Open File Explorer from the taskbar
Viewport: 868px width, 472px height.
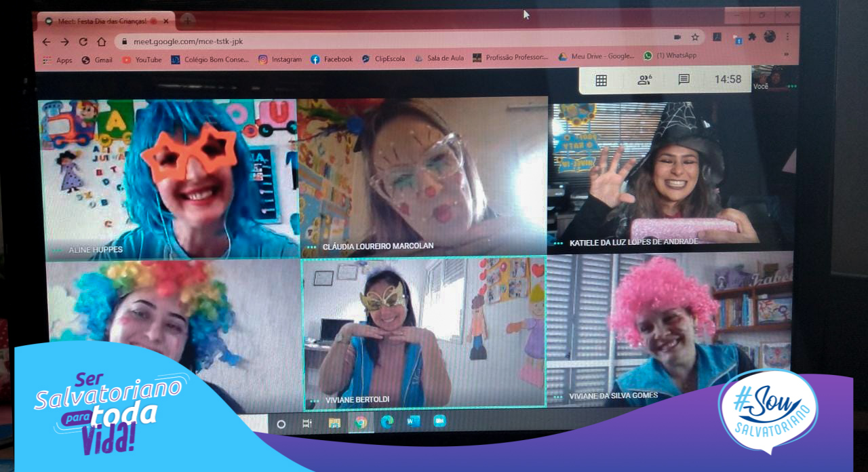pyautogui.click(x=334, y=422)
